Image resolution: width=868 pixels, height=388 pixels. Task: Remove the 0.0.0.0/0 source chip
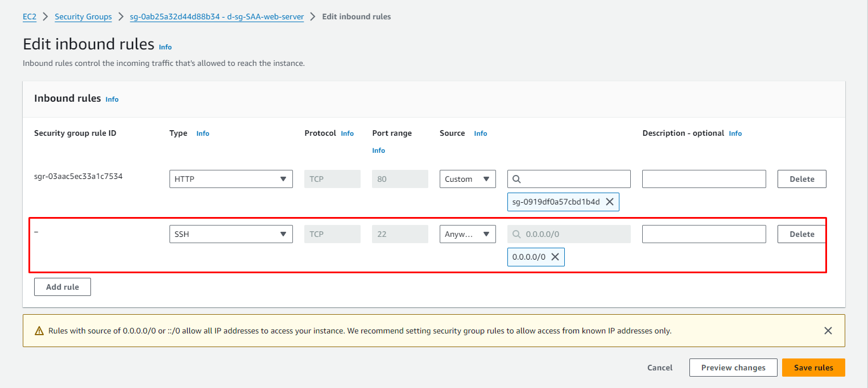[x=555, y=257]
